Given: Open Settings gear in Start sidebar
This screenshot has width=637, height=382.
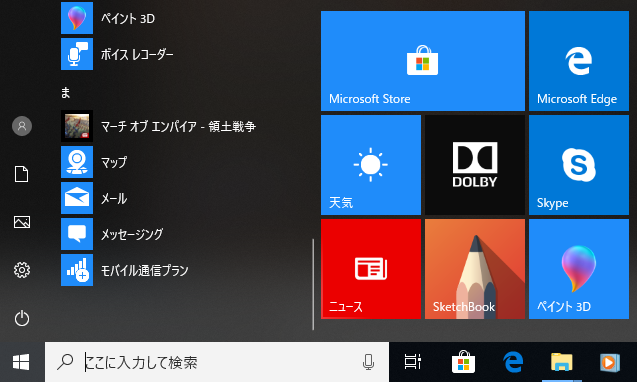Looking at the screenshot, I should pos(22,270).
